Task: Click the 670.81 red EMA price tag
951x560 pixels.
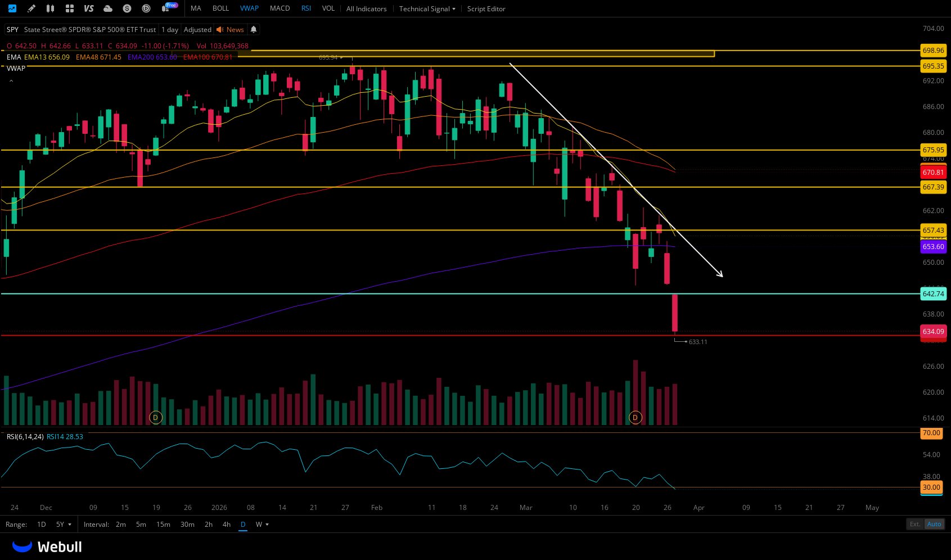Action: (933, 172)
